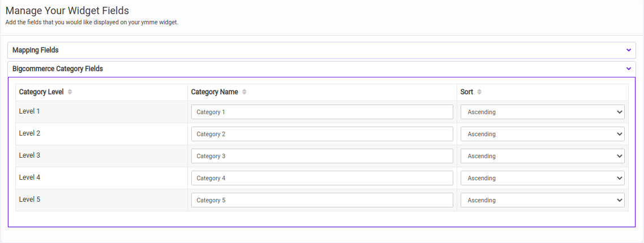Click sort arrows beside Sort header
This screenshot has height=243, width=644.
pos(479,92)
